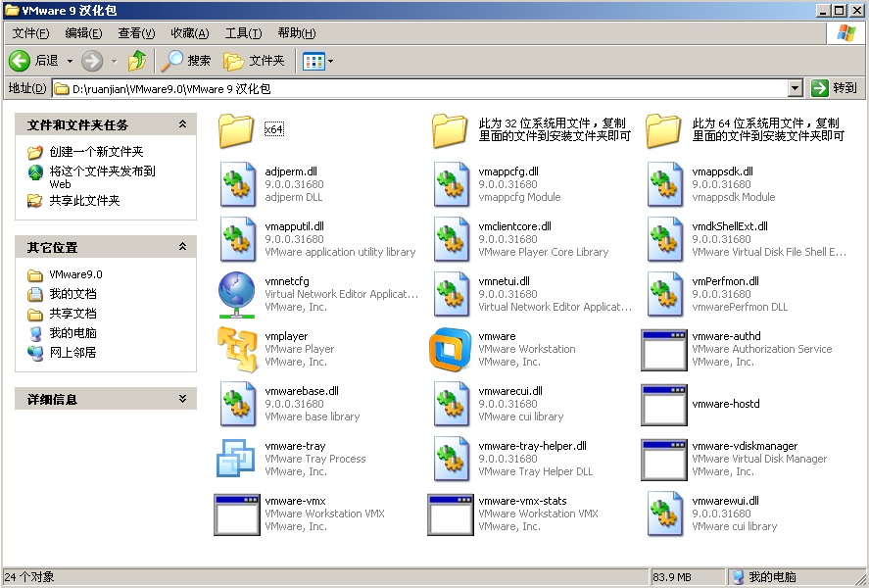Open the back history dropdown arrow
Image resolution: width=869 pixels, height=588 pixels.
click(x=70, y=61)
